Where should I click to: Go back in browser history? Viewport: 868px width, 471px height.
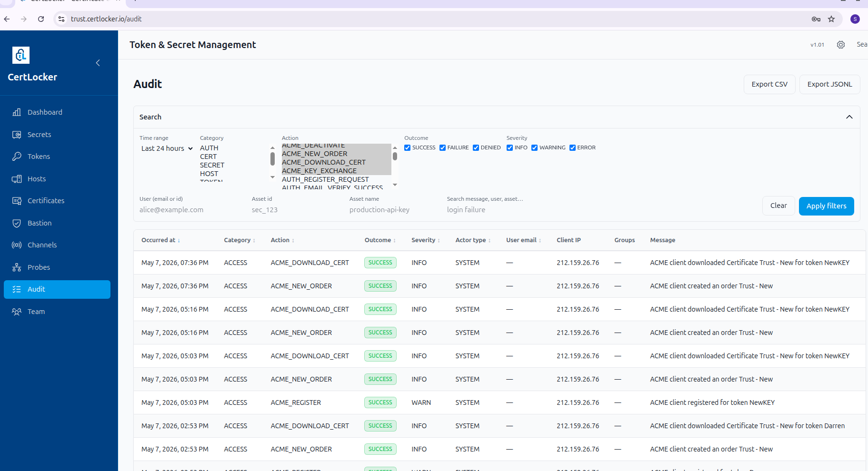[x=7, y=19]
